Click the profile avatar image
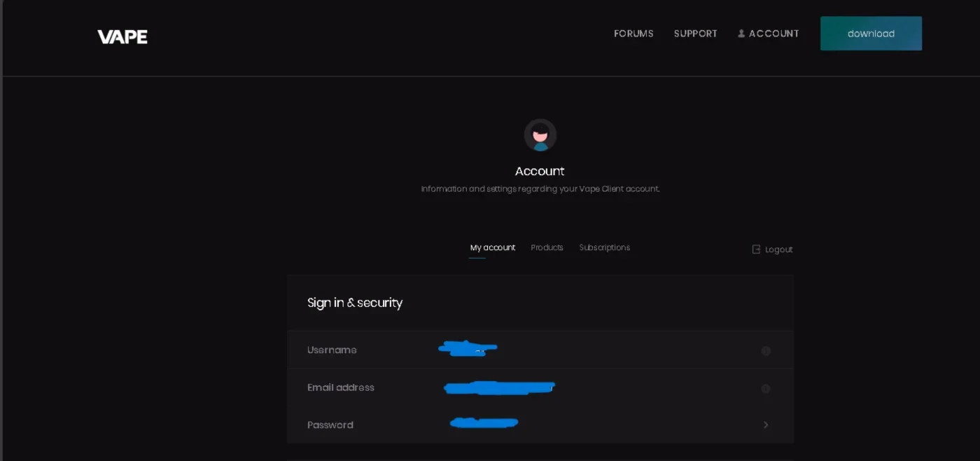Screen dimensions: 980x461 tap(540, 135)
